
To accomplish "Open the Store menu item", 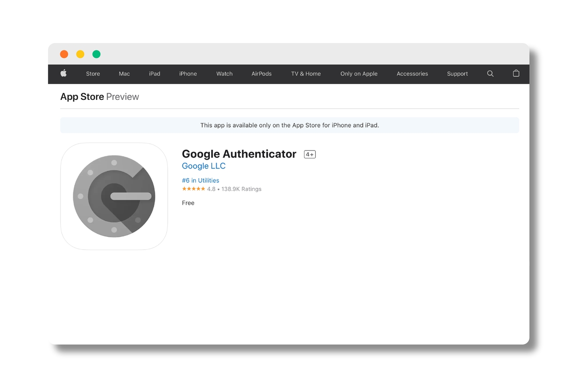I will (x=93, y=74).
